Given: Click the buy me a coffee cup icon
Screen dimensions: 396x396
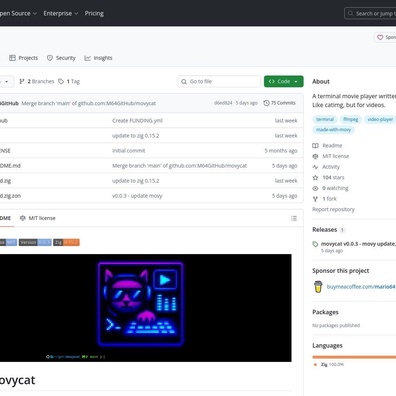Looking at the screenshot, I should pos(318,287).
